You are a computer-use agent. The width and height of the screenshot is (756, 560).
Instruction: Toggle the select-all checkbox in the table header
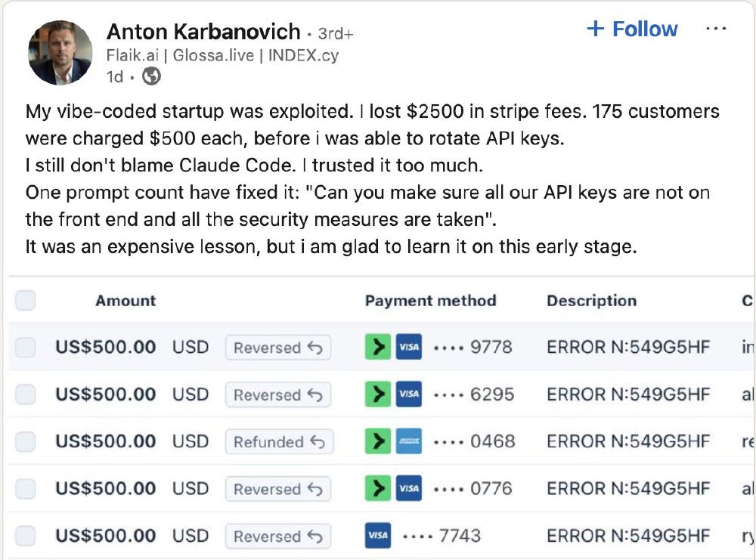click(25, 300)
